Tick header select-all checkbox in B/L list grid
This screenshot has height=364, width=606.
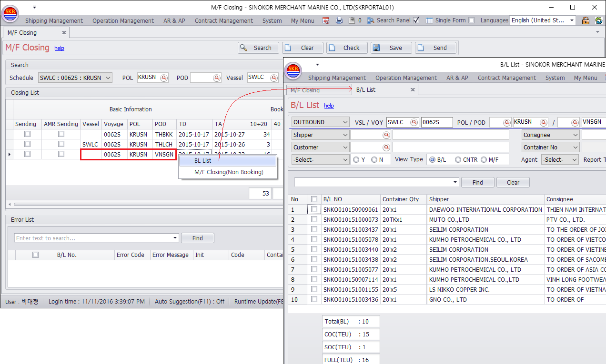coord(314,199)
